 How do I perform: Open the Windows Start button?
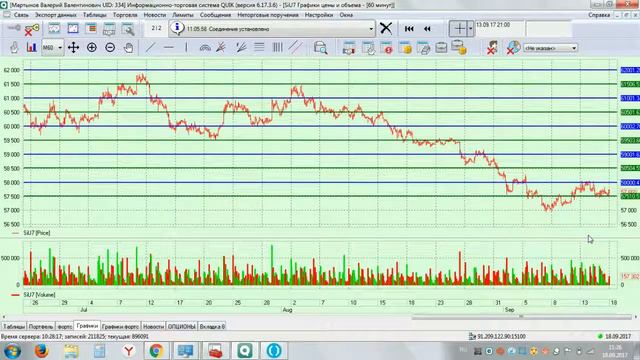12,351
